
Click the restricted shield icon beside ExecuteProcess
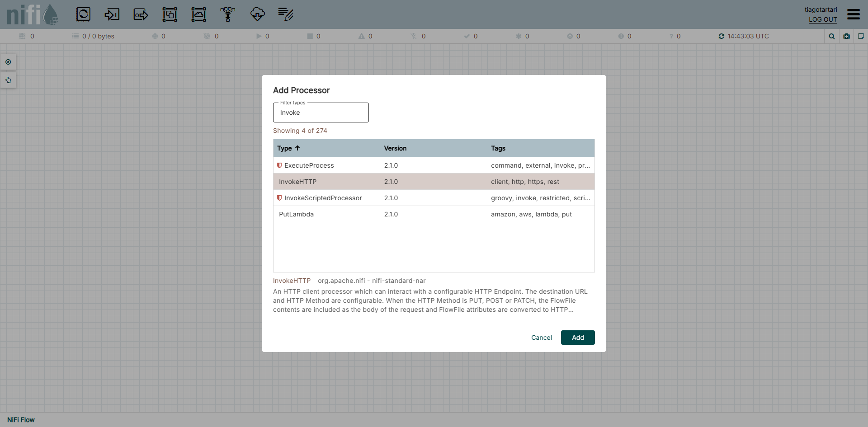point(279,165)
